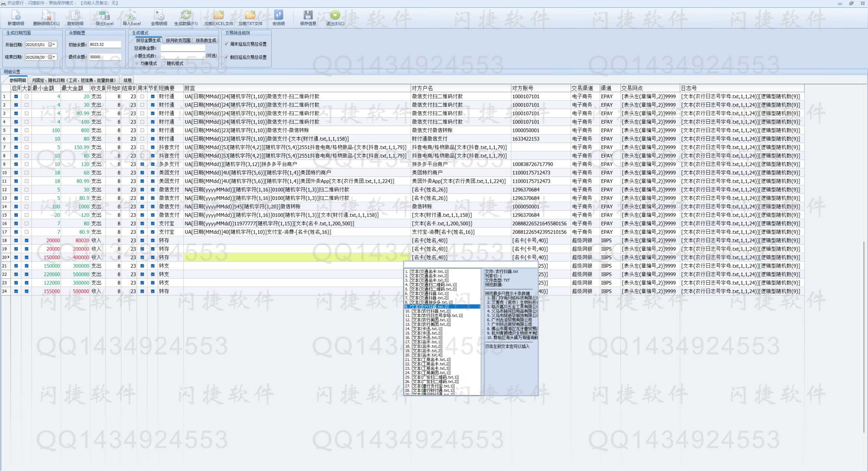Image resolution: width=868 pixels, height=471 pixels.
Task: Select the 随机模式 radio button
Action: click(163, 63)
